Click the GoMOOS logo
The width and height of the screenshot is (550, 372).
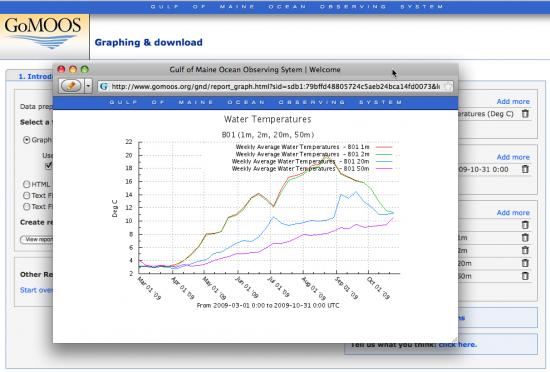[44, 35]
